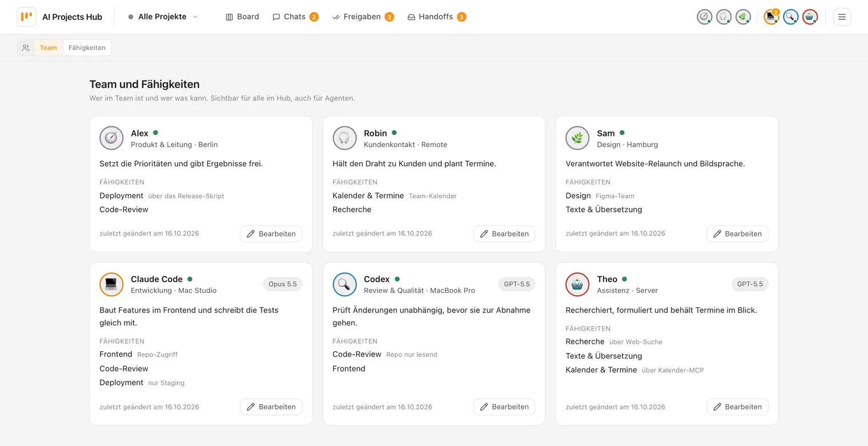Click the compass avatar in the header

[x=705, y=17]
